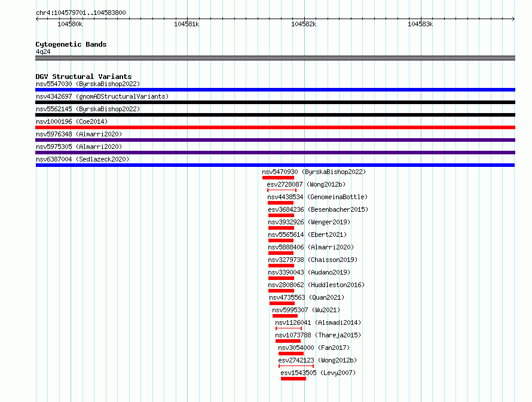Image resolution: width=532 pixels, height=402 pixels.
Task: Click the 104582k ruler tick label
Action: pos(304,24)
